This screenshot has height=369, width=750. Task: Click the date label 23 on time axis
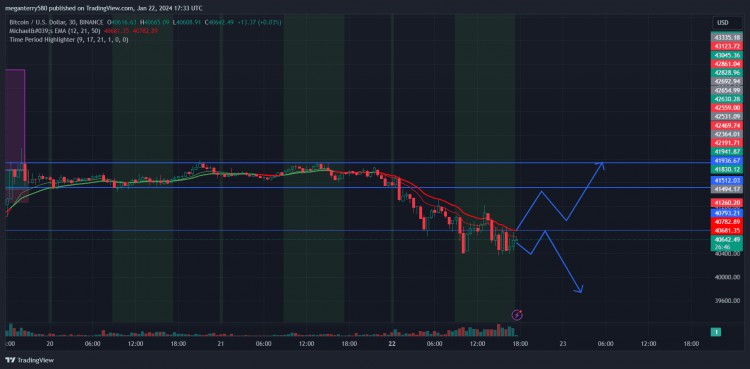pyautogui.click(x=563, y=344)
